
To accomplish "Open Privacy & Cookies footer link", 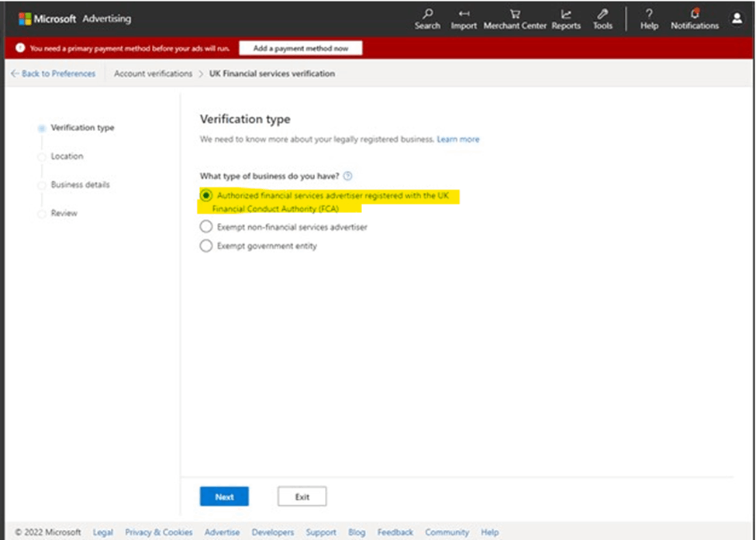I will click(159, 532).
